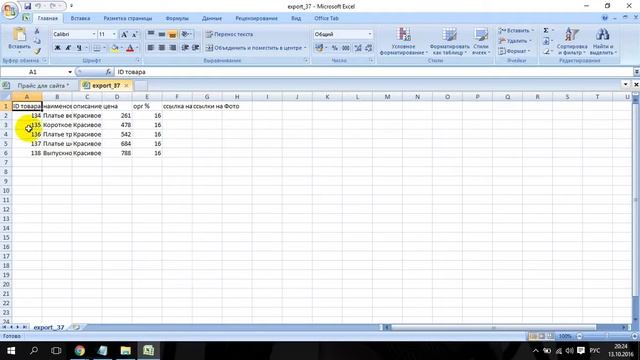This screenshot has height=360, width=640.
Task: Select the Format Painter brush
Action: click(37, 51)
